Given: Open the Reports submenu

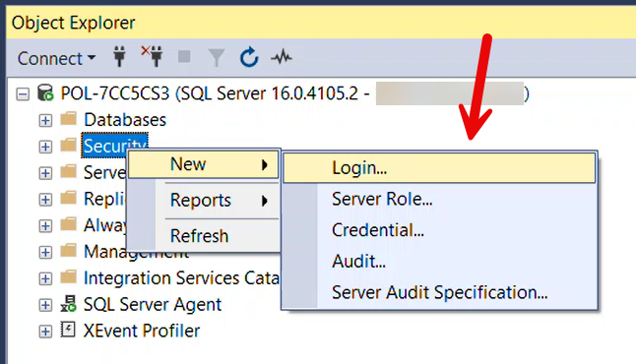Looking at the screenshot, I should point(200,200).
